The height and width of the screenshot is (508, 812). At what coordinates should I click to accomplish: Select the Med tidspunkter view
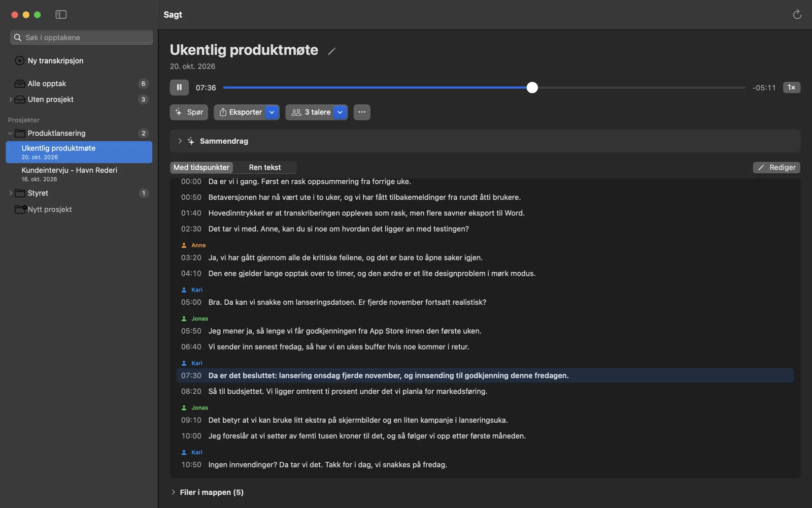tap(201, 167)
